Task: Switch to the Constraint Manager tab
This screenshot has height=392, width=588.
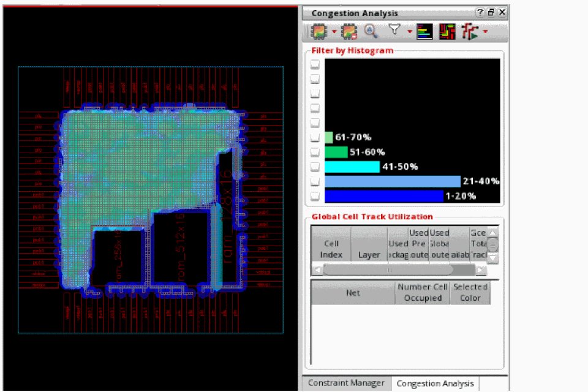Action: (347, 383)
